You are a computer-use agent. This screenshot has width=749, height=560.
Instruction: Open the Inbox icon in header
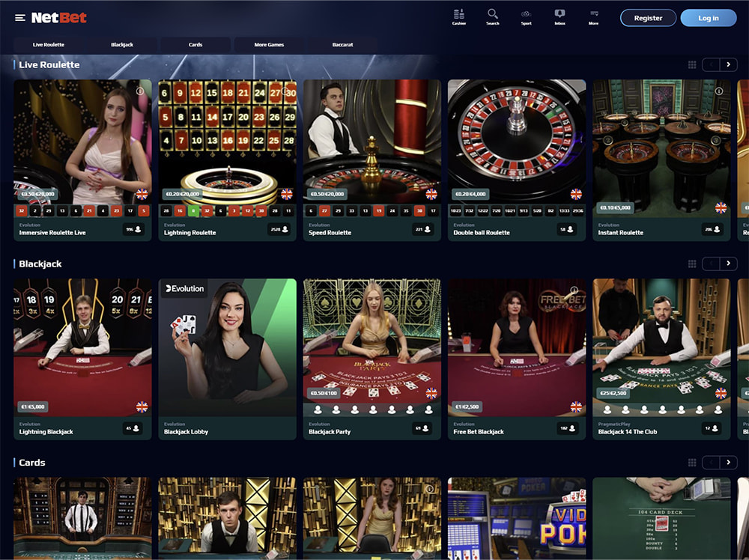click(x=560, y=17)
